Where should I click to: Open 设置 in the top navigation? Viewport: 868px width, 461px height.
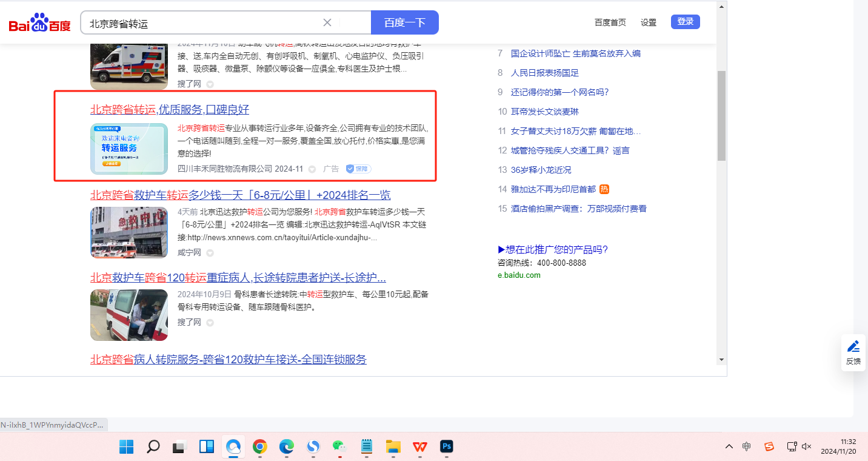tap(649, 22)
